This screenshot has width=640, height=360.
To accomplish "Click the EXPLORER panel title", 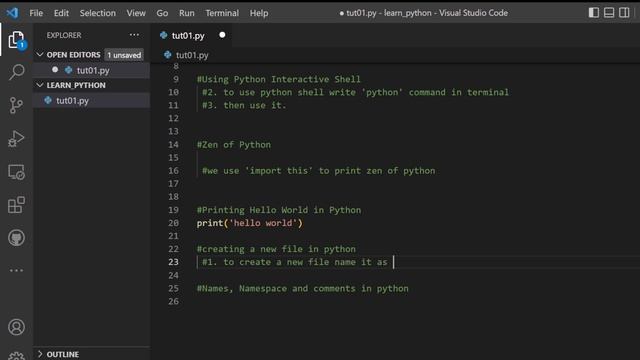I will [x=64, y=36].
